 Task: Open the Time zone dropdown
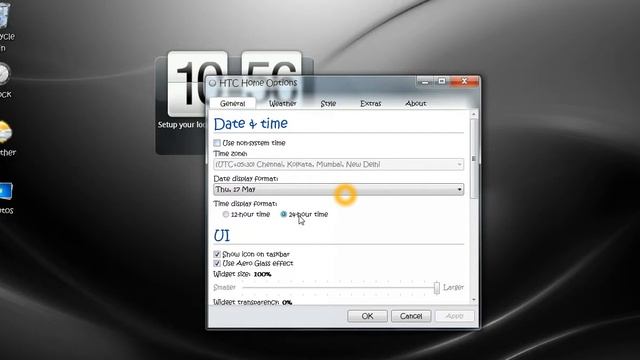pos(338,164)
